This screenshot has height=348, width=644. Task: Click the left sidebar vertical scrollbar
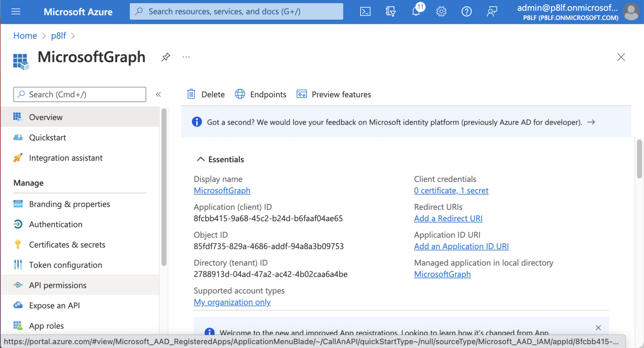(x=164, y=187)
